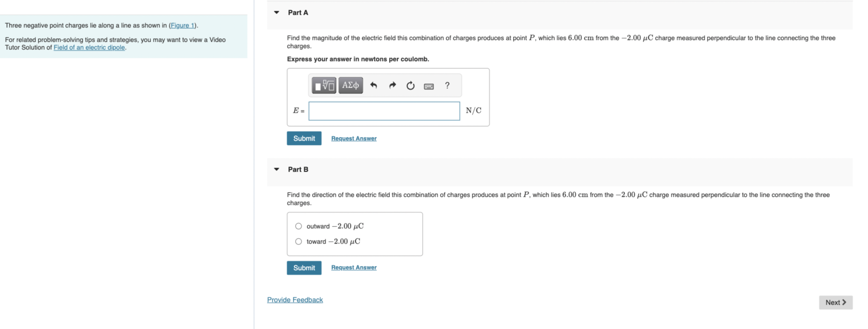The height and width of the screenshot is (329, 868).
Task: Request Answer for Part B
Action: tap(354, 267)
